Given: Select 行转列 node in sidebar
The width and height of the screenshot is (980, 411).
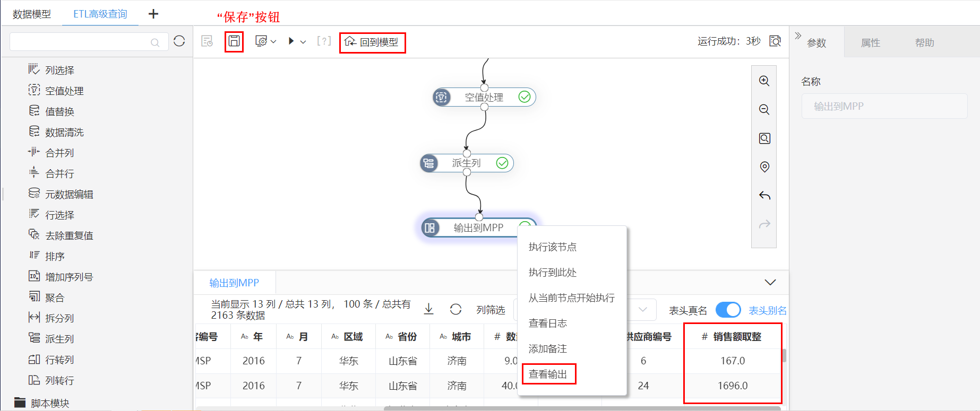Looking at the screenshot, I should [51, 360].
